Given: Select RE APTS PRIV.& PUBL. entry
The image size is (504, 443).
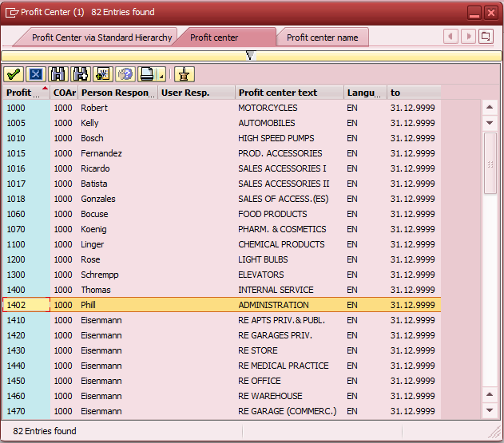Looking at the screenshot, I should click(x=282, y=320).
